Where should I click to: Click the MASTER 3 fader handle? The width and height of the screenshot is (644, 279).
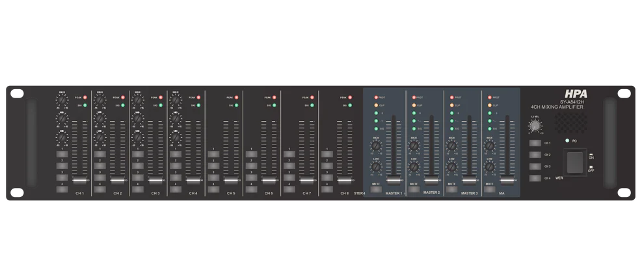coord(469,181)
